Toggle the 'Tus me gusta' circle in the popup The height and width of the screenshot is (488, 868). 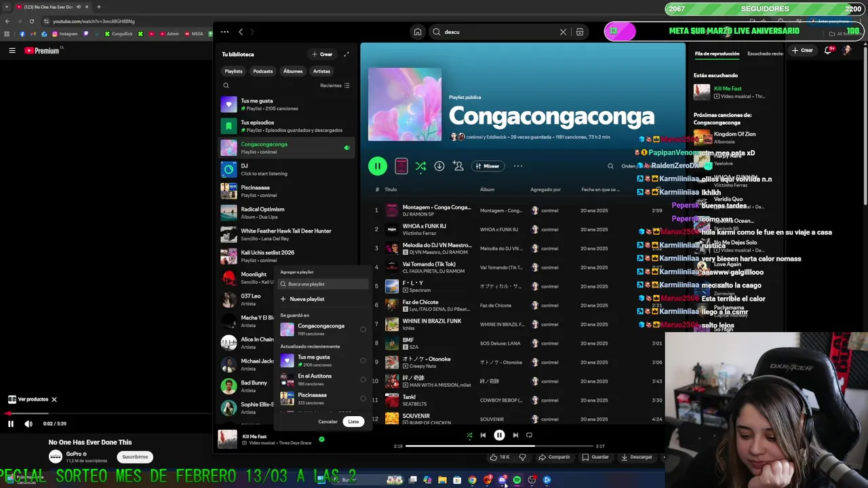click(363, 361)
